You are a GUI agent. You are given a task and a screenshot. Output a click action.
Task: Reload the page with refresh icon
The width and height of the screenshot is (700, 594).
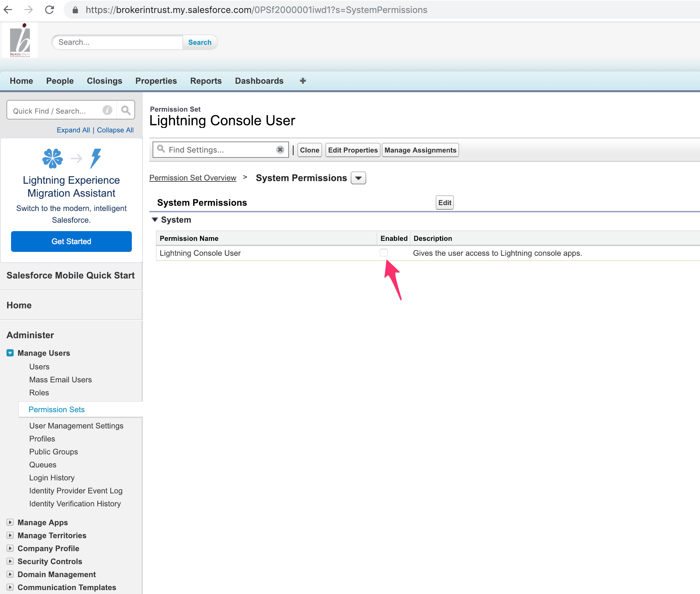click(x=50, y=10)
